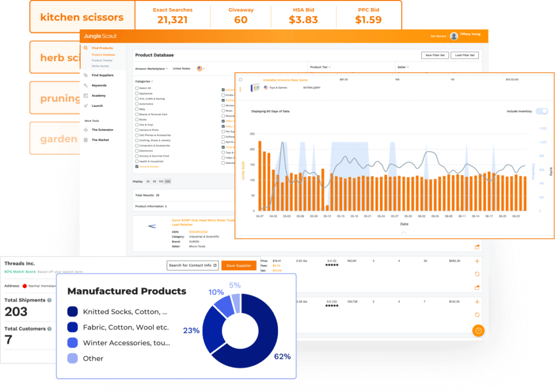Set Display to 50 results
Image resolution: width=555 pixels, height=392 pixels.
point(154,181)
